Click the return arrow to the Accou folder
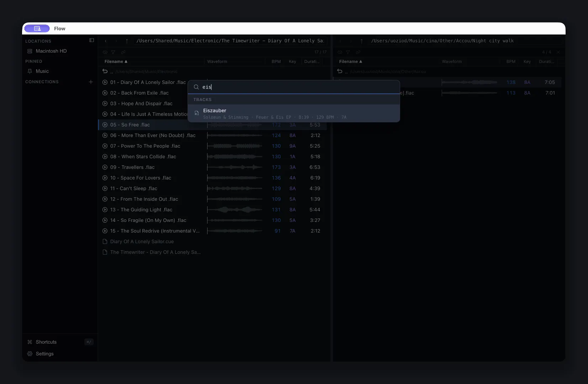Image resolution: width=588 pixels, height=384 pixels. coord(340,71)
